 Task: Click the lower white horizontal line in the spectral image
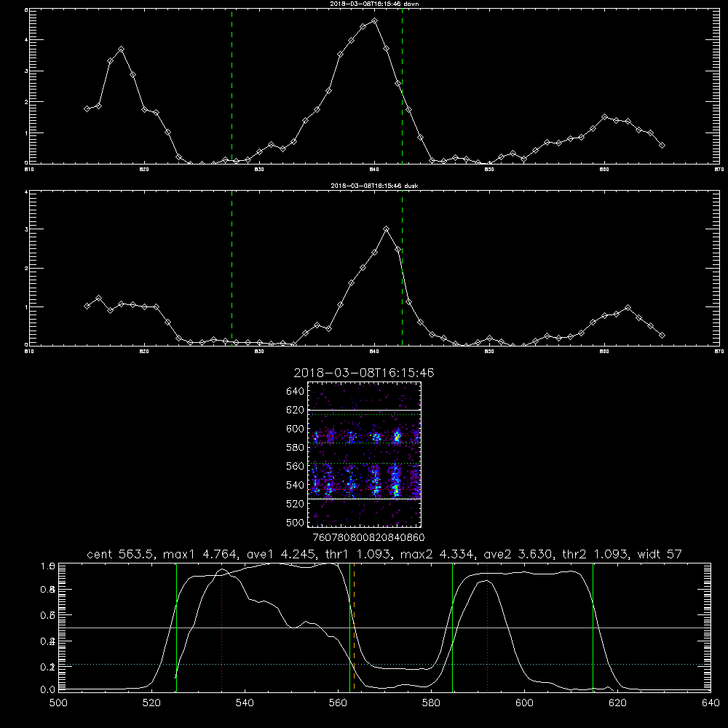click(x=365, y=499)
